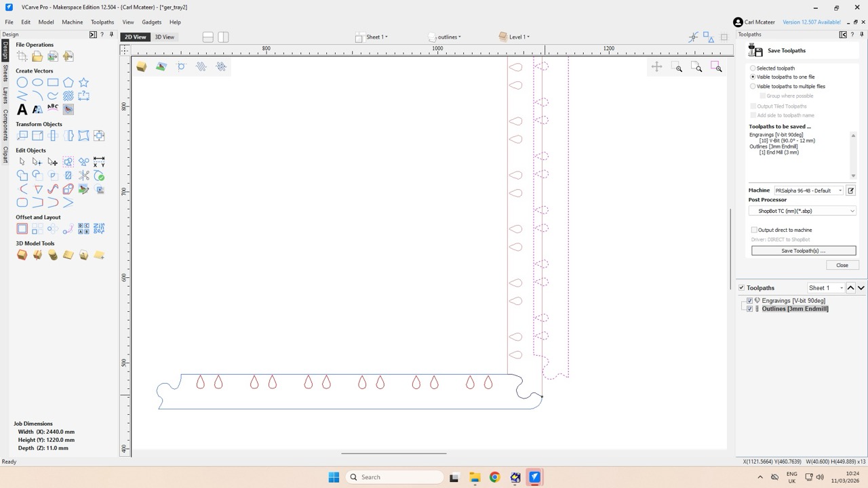The image size is (868, 488).
Task: Uncheck the Outlines [3mm Endmill] toolpath
Action: pyautogui.click(x=749, y=309)
